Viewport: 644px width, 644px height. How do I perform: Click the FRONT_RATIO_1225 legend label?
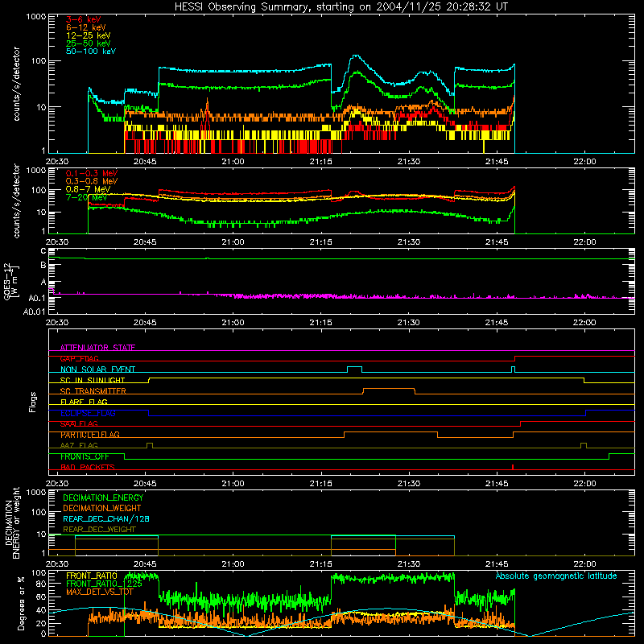tap(104, 584)
